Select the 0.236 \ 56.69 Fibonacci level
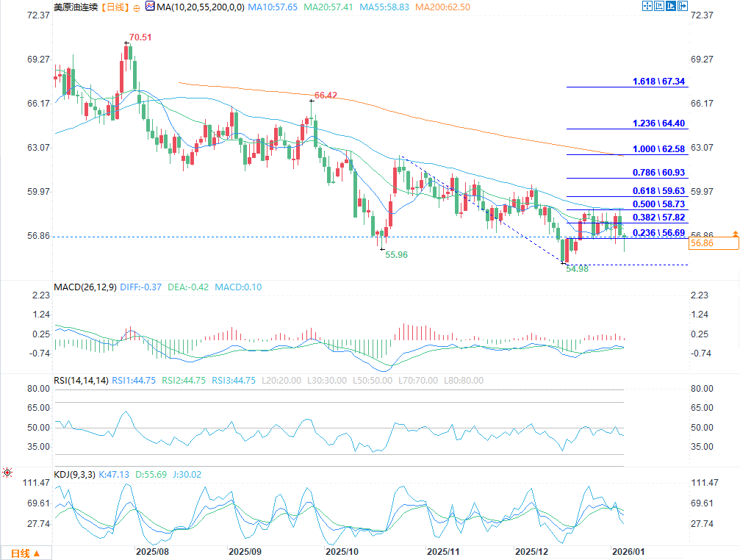The height and width of the screenshot is (560, 740). [659, 232]
